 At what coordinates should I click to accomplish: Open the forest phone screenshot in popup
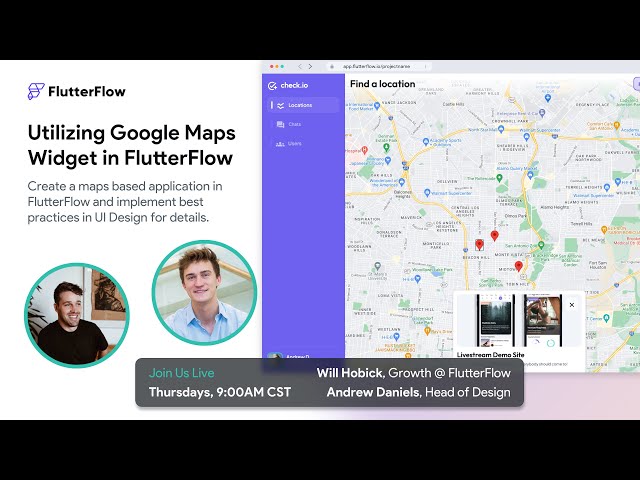[x=496, y=320]
